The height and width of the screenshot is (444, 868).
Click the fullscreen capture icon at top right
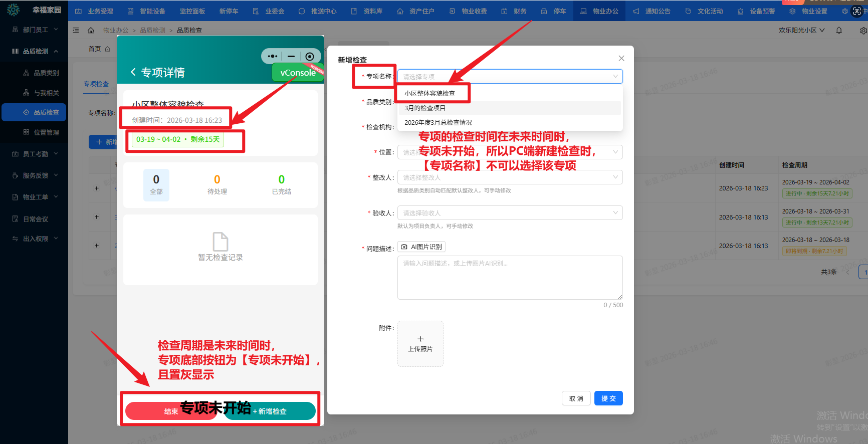(857, 11)
